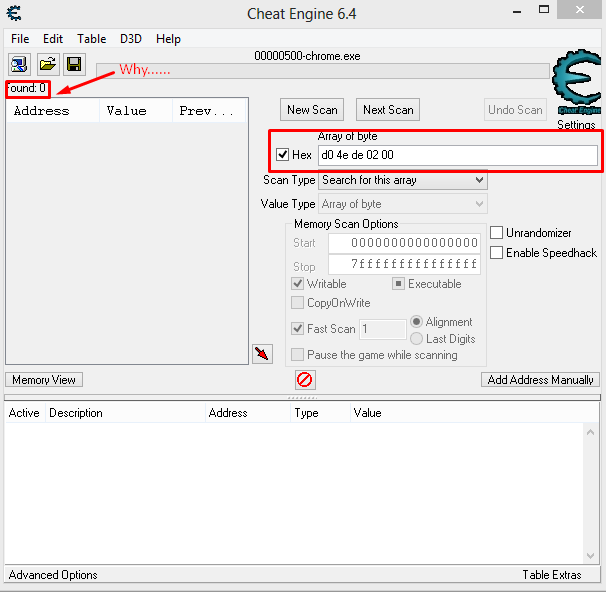This screenshot has width=606, height=592.
Task: Click the Next Scan button
Action: tap(388, 110)
